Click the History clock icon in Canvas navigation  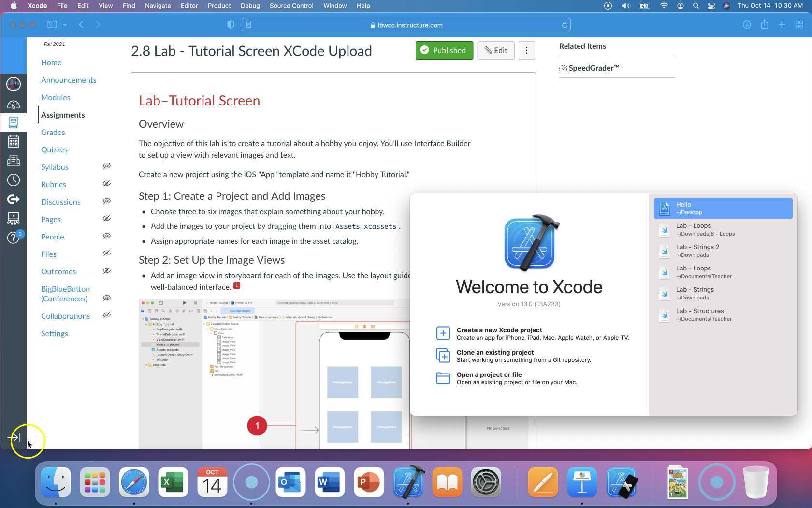pyautogui.click(x=14, y=180)
